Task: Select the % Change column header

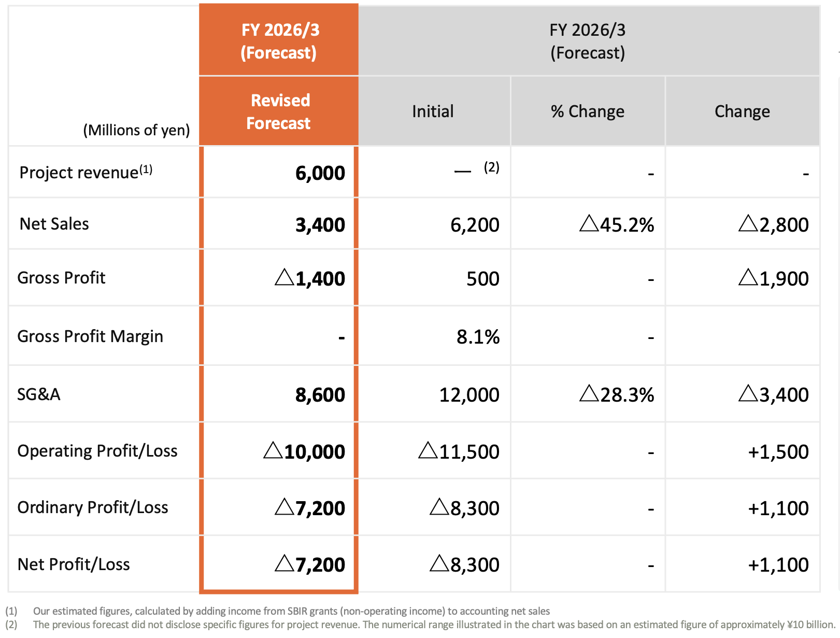Action: point(587,111)
